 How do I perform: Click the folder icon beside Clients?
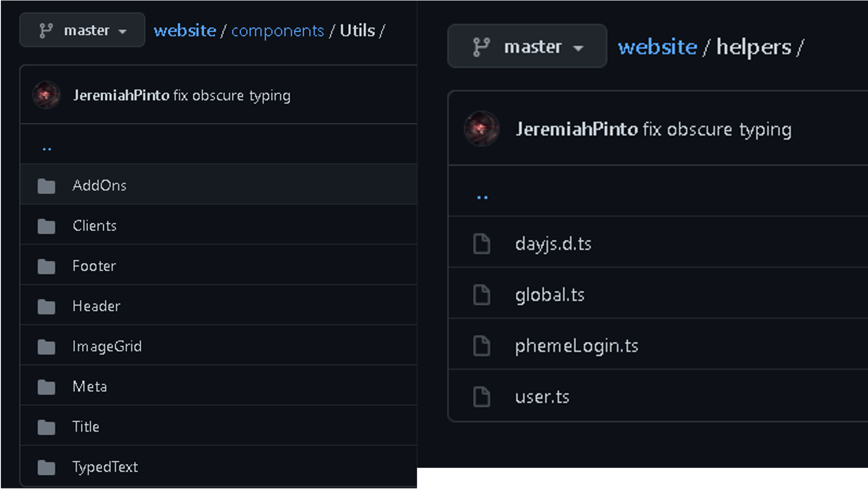point(46,226)
